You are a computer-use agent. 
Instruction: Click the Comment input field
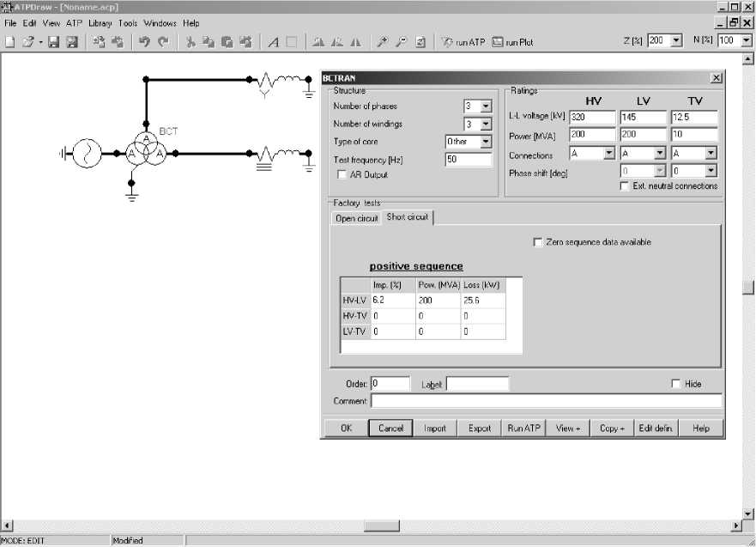(x=546, y=401)
